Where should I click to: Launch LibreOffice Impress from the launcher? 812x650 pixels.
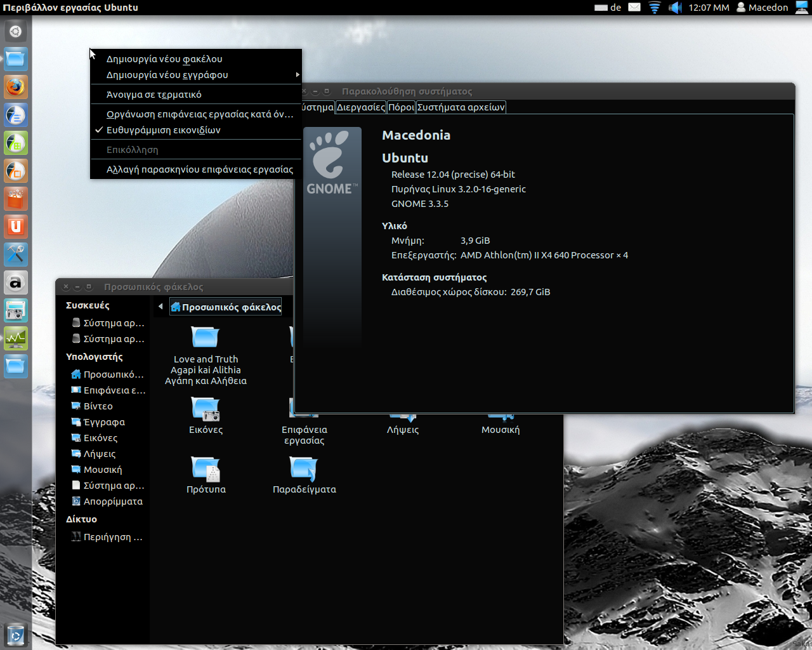coord(16,171)
